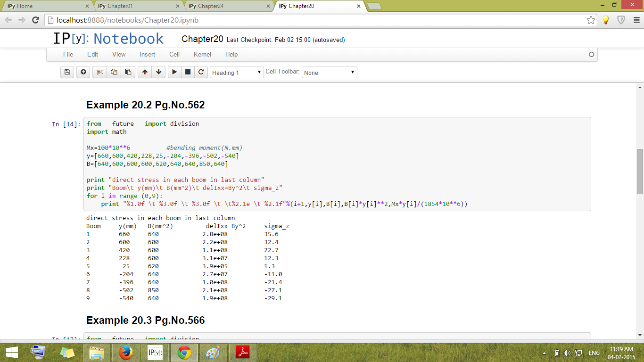Reload the page in the browser
The height and width of the screenshot is (362, 644).
(35, 20)
